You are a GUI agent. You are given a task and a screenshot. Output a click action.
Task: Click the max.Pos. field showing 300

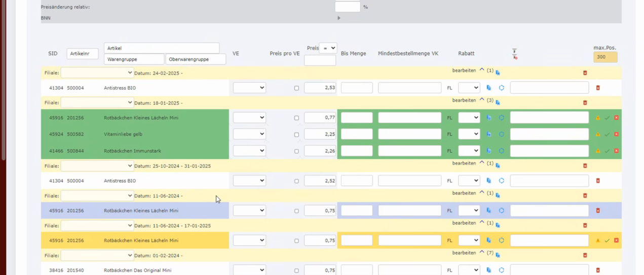pyautogui.click(x=605, y=57)
